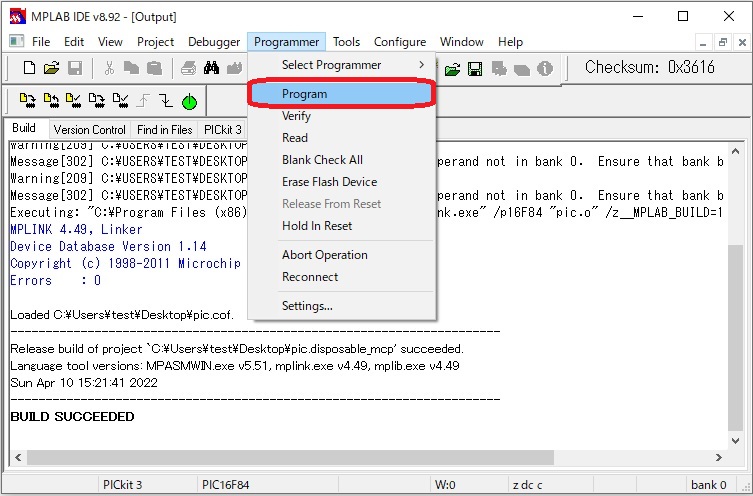Choose Verify from the Programmer menu
This screenshot has height=496, width=753.
pyautogui.click(x=342, y=116)
